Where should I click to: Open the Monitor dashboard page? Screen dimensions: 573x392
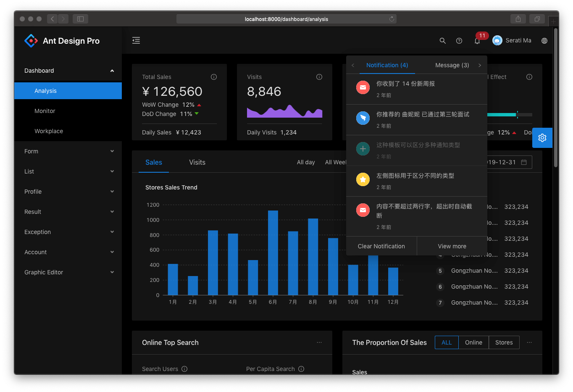(45, 111)
